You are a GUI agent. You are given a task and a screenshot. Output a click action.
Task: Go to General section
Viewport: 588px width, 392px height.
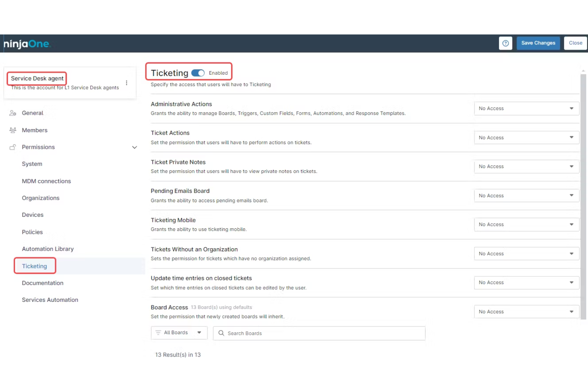point(33,113)
